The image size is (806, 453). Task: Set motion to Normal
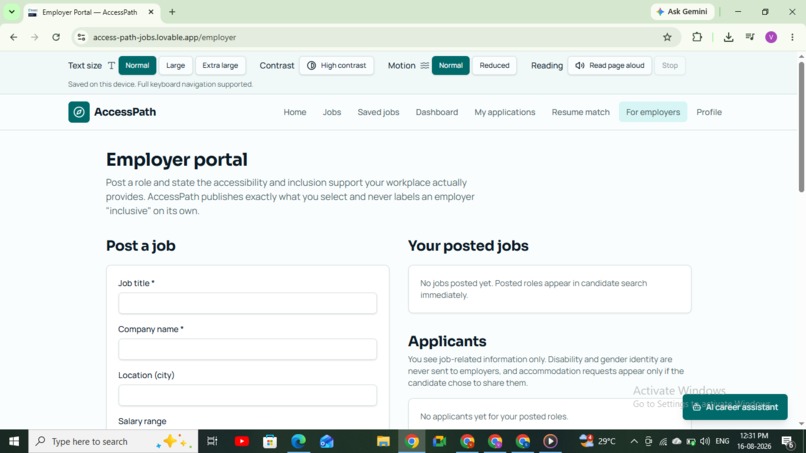[451, 65]
